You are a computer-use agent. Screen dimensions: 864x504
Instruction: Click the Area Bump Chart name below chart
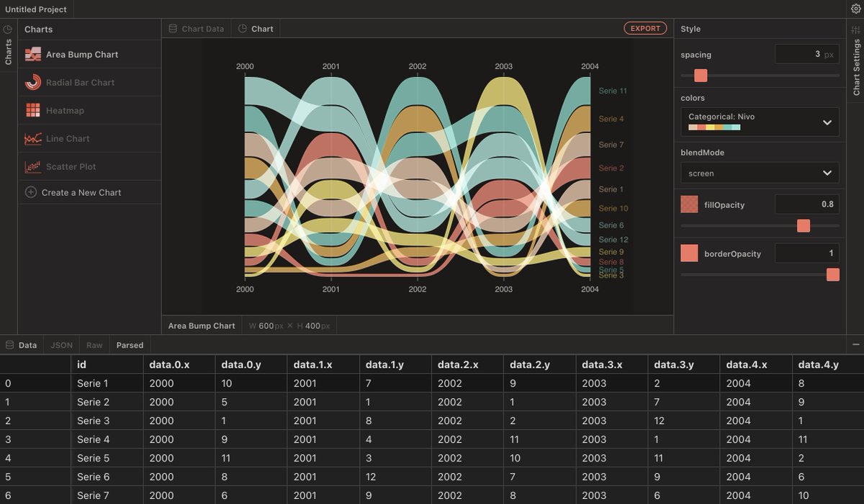[202, 326]
